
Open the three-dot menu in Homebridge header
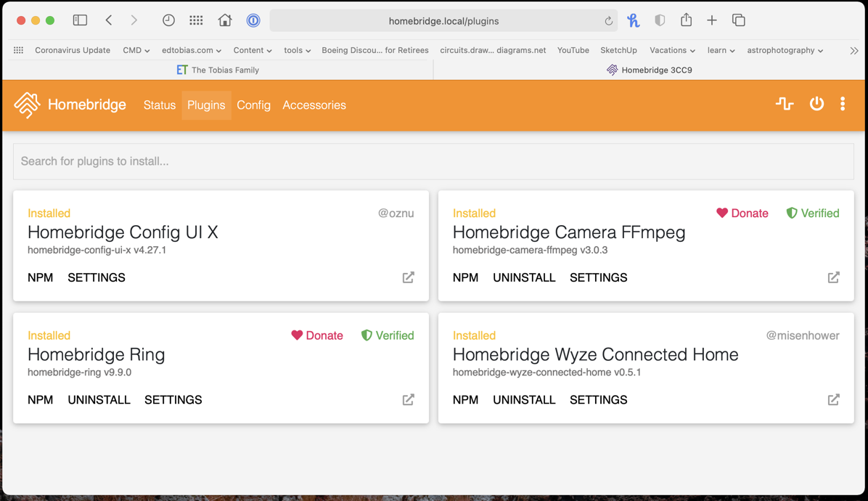[843, 104]
